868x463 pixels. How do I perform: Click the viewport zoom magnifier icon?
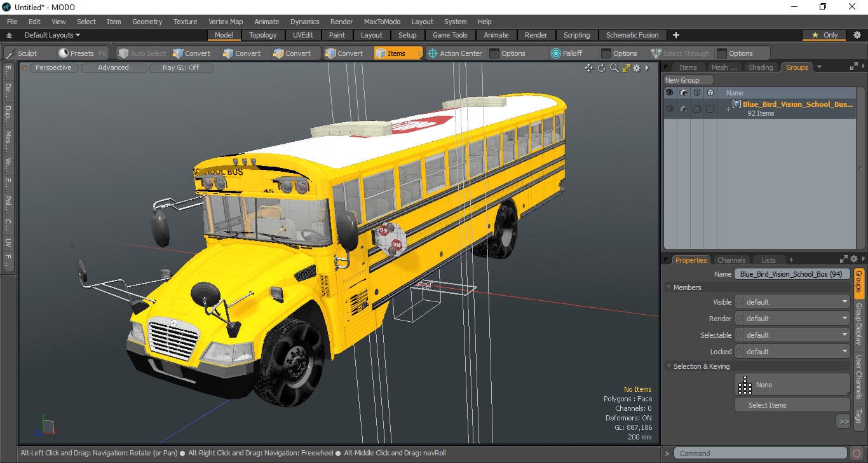614,68
